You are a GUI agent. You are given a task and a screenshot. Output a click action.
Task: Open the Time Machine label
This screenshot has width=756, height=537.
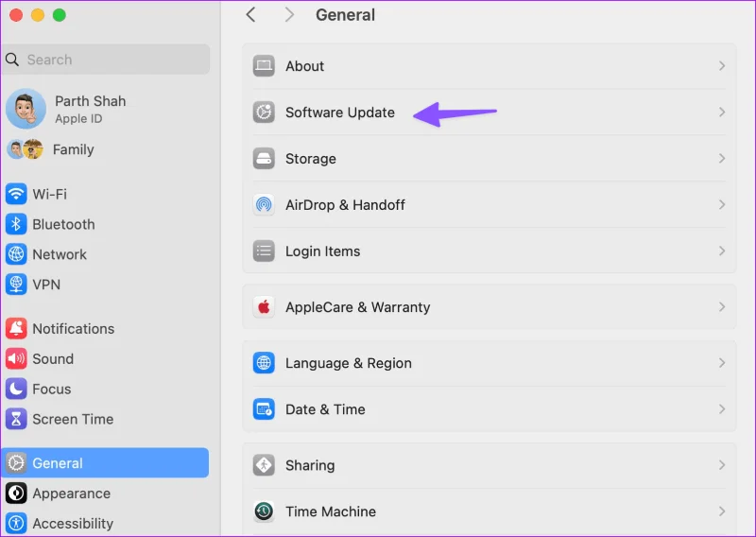click(331, 511)
